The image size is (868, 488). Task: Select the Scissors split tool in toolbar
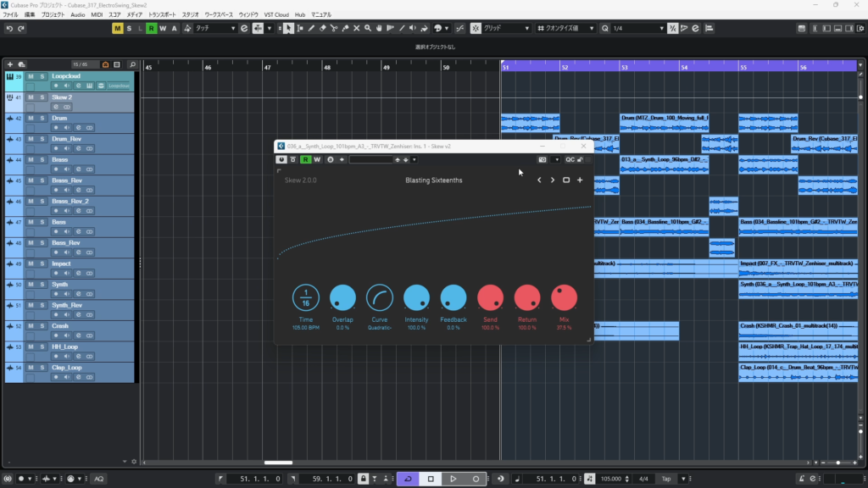(x=332, y=29)
